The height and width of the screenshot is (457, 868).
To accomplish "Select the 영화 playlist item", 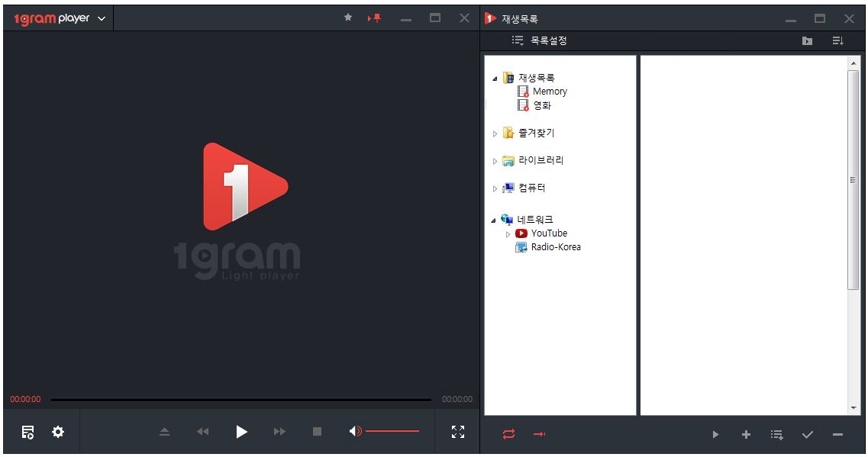I will coord(542,105).
